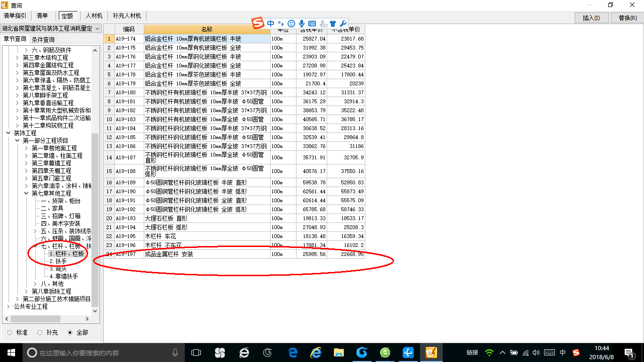Image resolution: width=644 pixels, height=362 pixels.
Task: Click the microphone in taskbar search box
Action: pyautogui.click(x=175, y=353)
